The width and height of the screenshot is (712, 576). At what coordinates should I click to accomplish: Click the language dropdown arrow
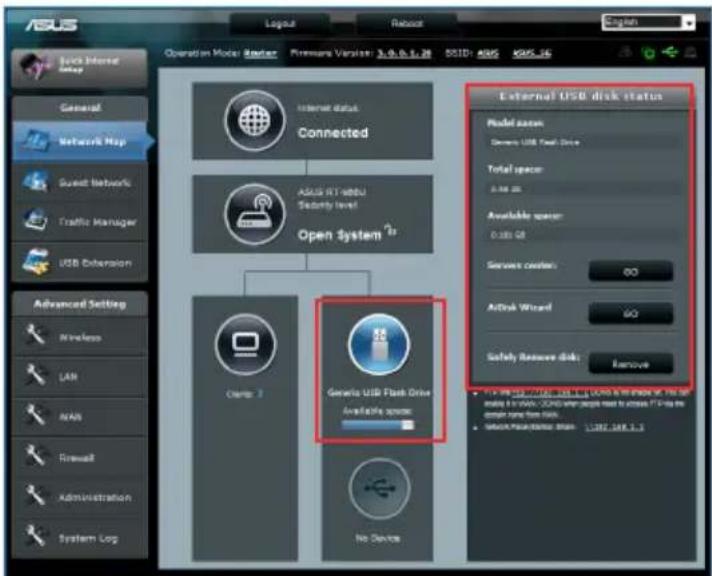pos(689,22)
